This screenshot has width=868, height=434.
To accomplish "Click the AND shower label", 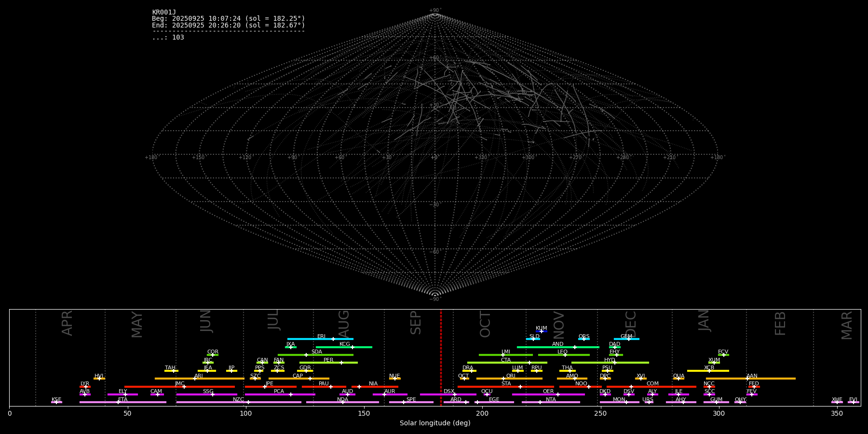I will tap(557, 344).
